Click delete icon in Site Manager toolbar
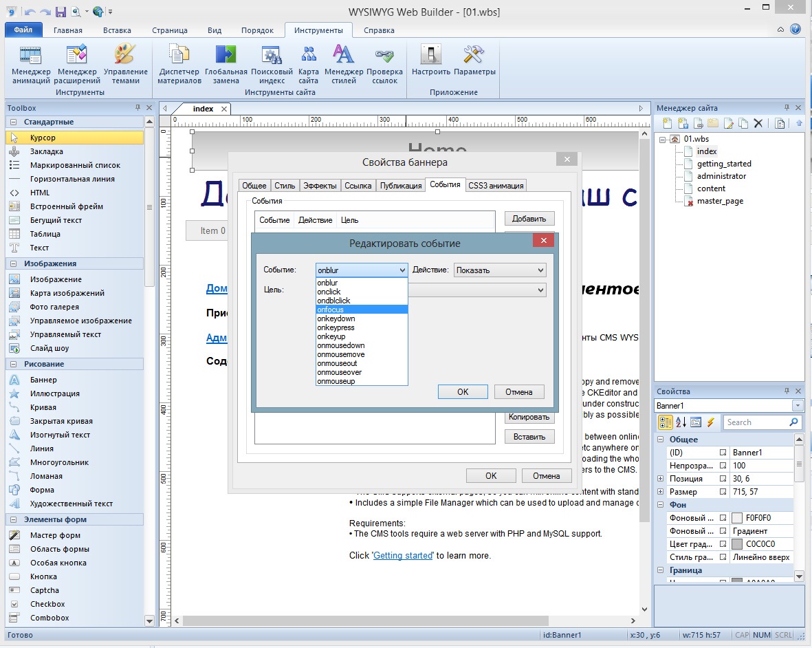812x648 pixels. point(758,123)
